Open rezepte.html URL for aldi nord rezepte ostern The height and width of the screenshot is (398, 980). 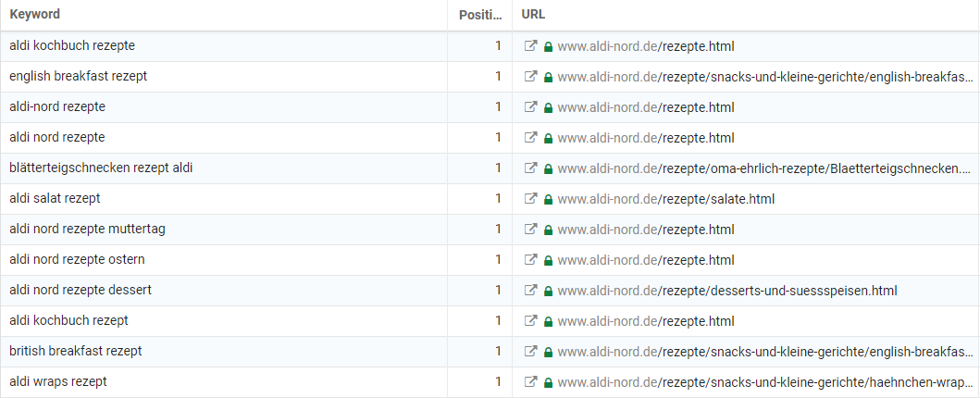[x=646, y=260]
